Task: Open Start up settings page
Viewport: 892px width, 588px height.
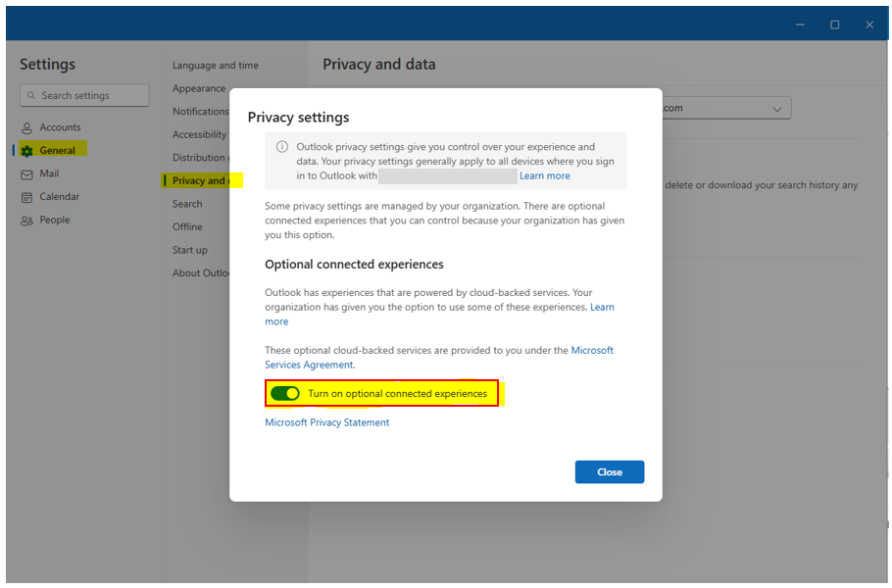Action: pyautogui.click(x=190, y=250)
